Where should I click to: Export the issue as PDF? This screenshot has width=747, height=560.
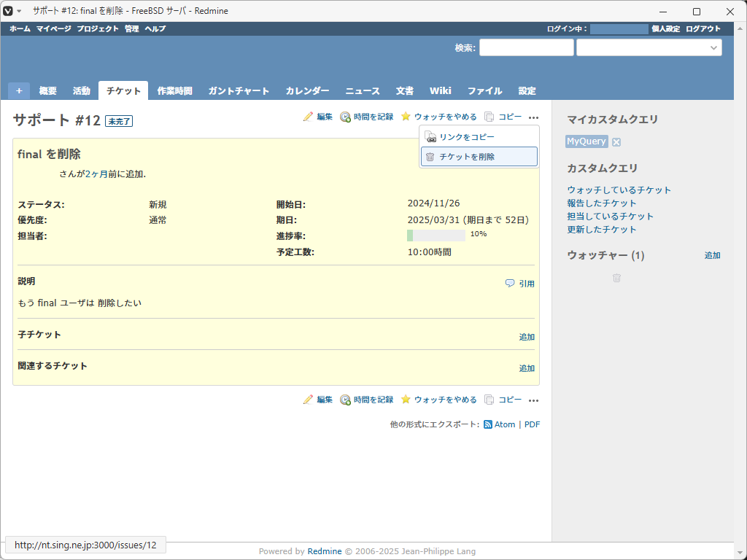532,424
